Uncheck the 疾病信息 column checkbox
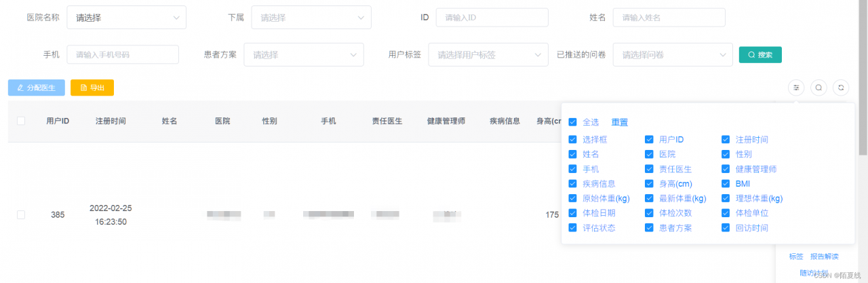This screenshot has height=283, width=868. point(573,184)
